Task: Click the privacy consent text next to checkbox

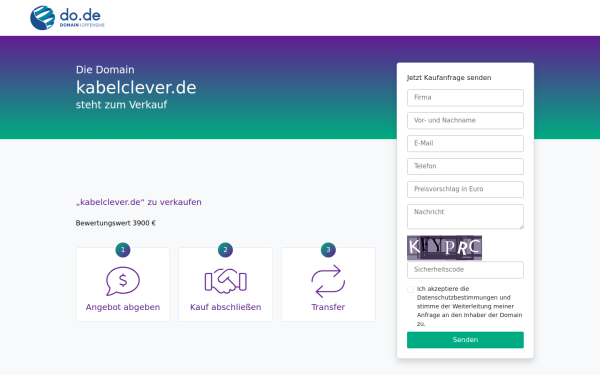Action: (470, 306)
